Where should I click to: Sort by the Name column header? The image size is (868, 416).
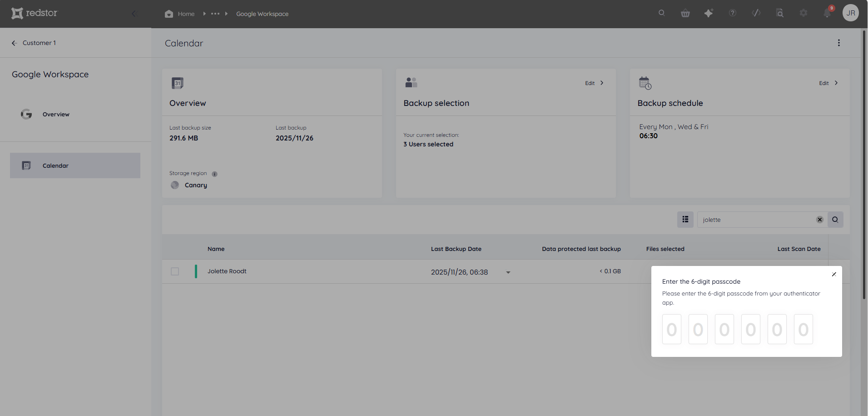click(x=216, y=249)
